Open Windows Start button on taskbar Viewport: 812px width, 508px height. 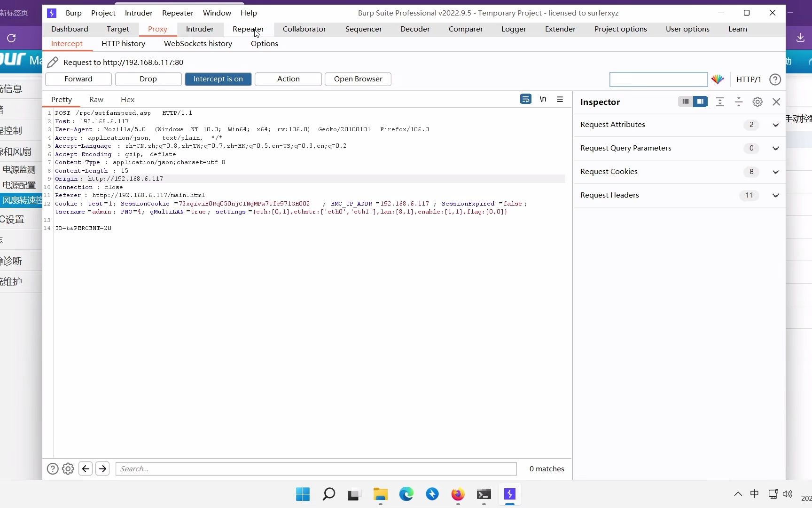point(303,494)
